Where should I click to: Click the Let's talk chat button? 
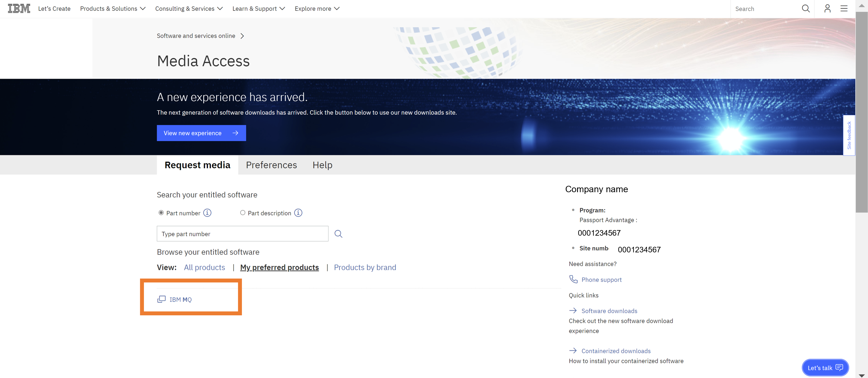point(825,367)
